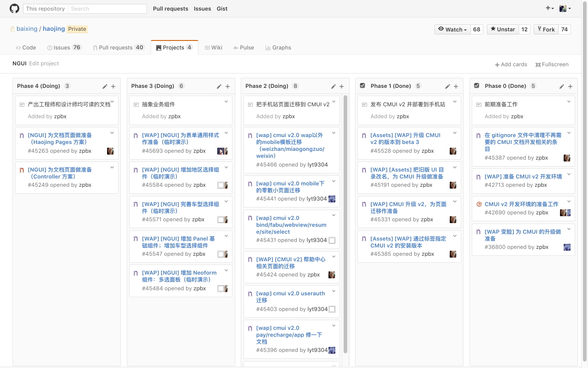Click assignee avatar on card #45441
The width and height of the screenshot is (588, 368).
pyautogui.click(x=332, y=199)
